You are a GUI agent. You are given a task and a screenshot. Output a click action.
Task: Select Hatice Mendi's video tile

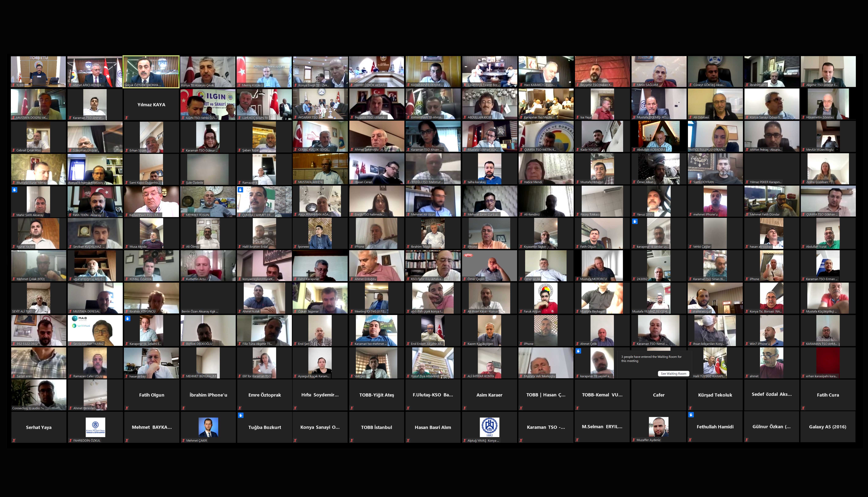click(546, 169)
